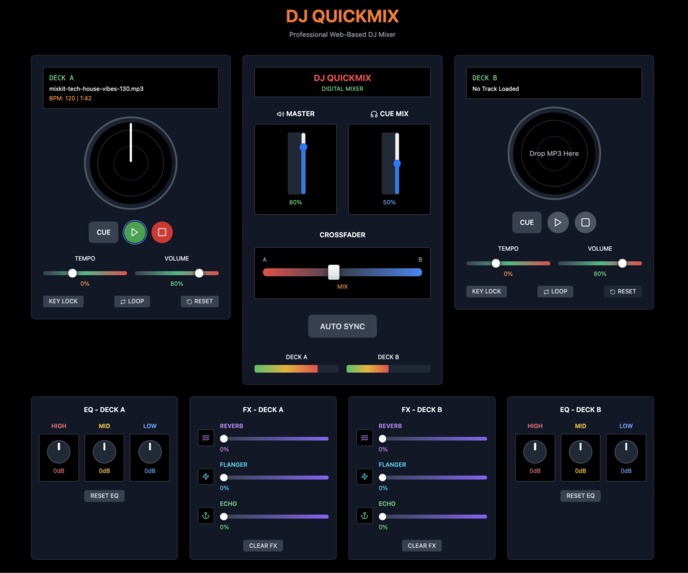Toggle Loop on Deck B
Screen dimensions: 688x573
click(x=555, y=291)
